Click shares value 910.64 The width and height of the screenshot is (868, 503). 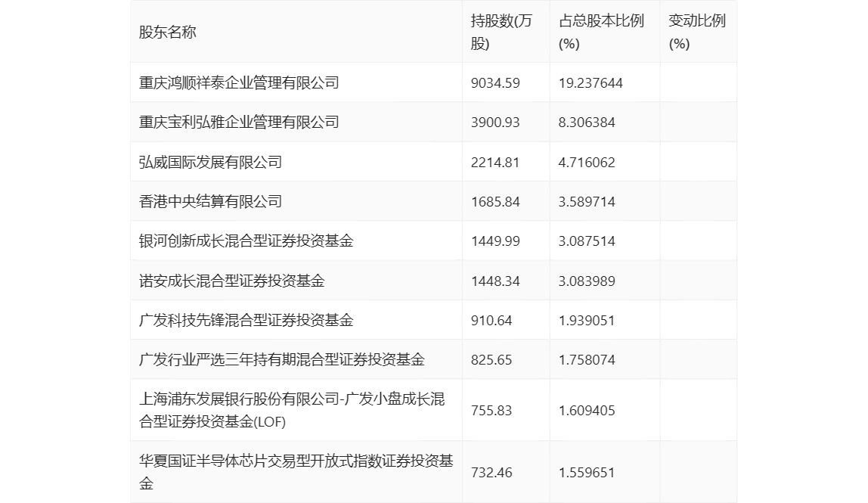491,320
